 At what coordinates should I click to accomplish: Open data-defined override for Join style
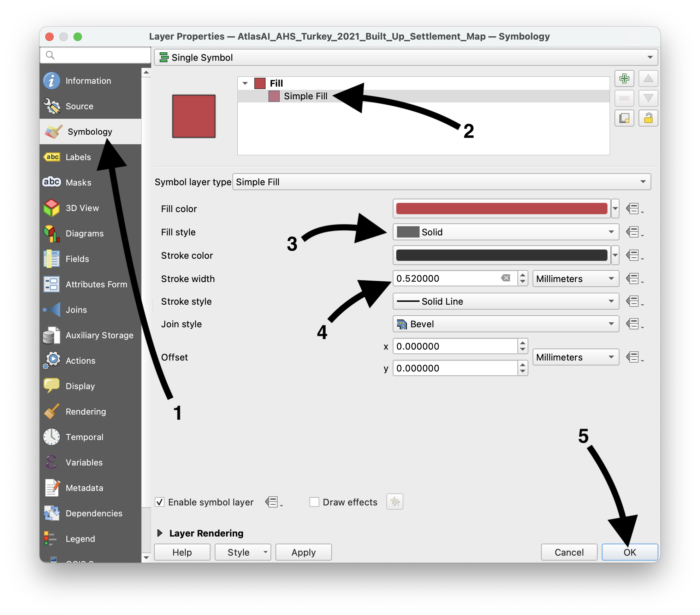[x=634, y=324]
